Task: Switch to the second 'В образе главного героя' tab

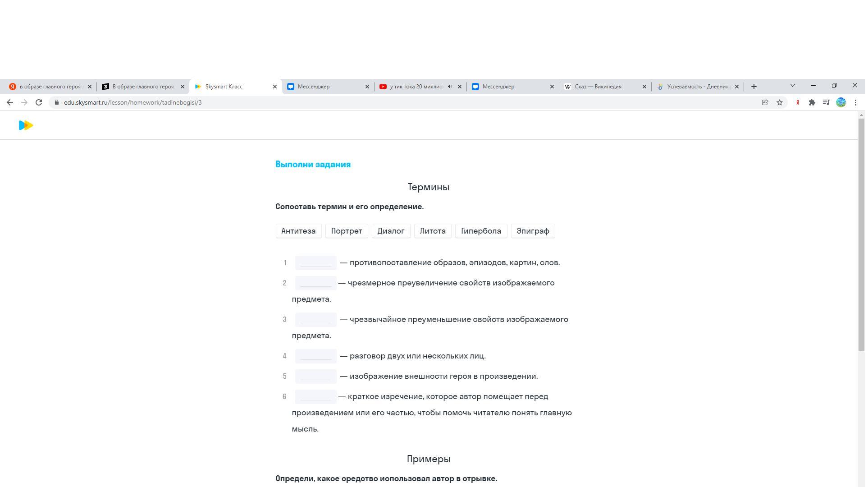Action: 143,87
